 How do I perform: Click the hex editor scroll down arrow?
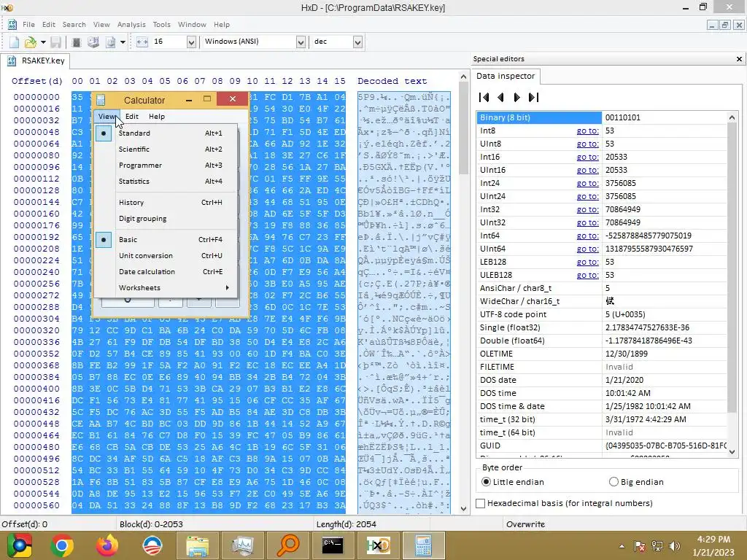click(463, 508)
